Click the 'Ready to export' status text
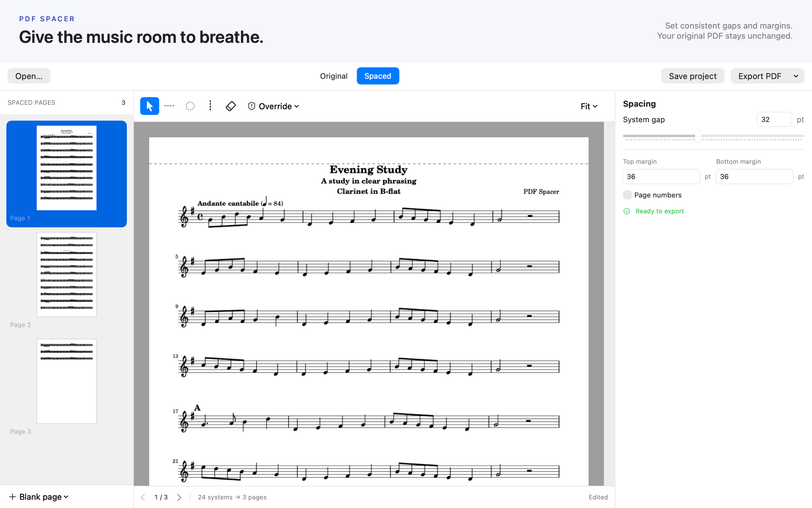Image resolution: width=812 pixels, height=508 pixels. pos(659,211)
